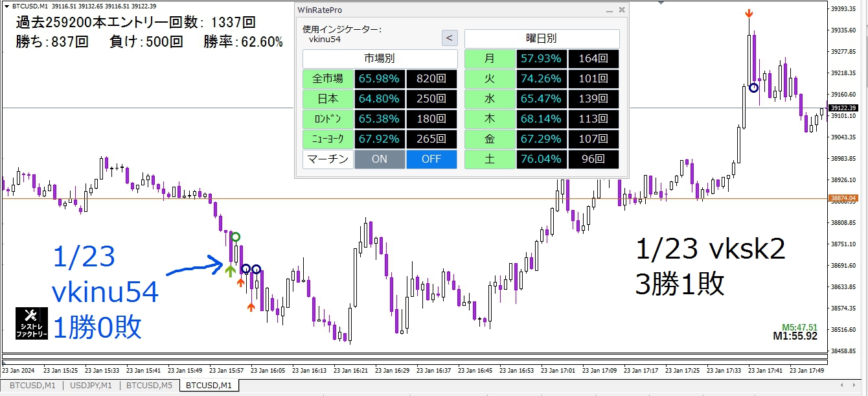Click the 67.92% New York win rate
Screen dimensions: 868x396
click(x=380, y=139)
